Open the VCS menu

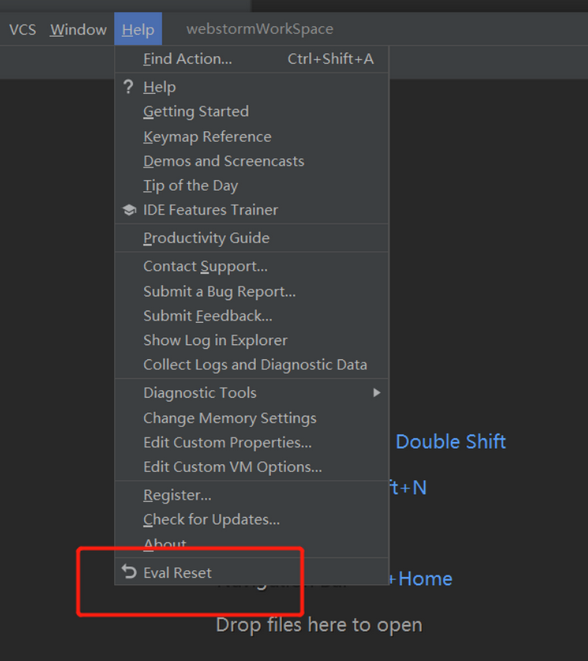pos(23,30)
